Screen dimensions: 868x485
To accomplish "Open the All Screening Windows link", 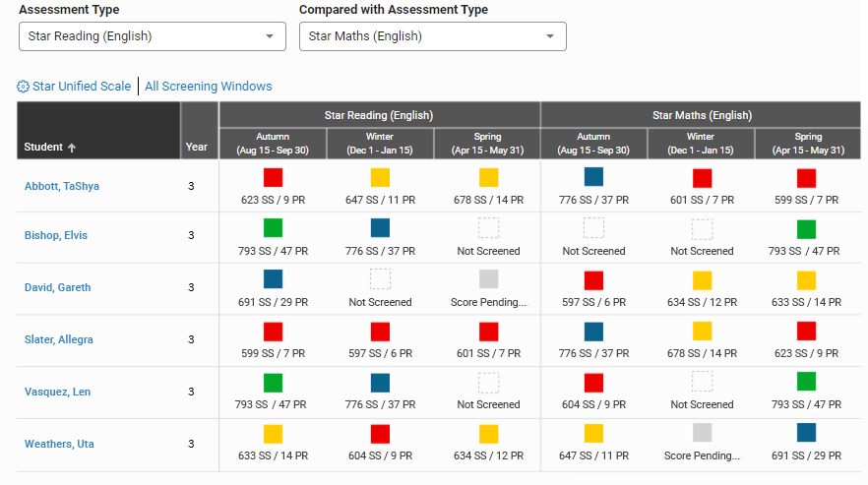I will point(209,87).
